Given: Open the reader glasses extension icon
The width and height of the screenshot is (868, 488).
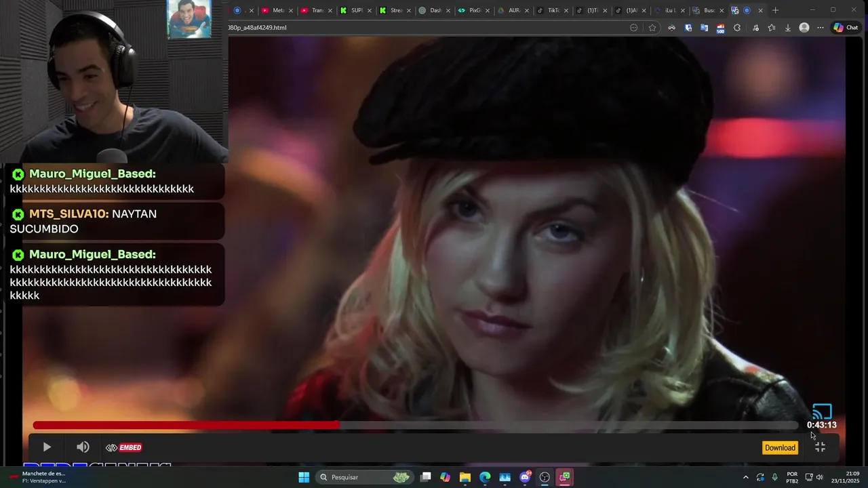Looking at the screenshot, I should tap(671, 28).
